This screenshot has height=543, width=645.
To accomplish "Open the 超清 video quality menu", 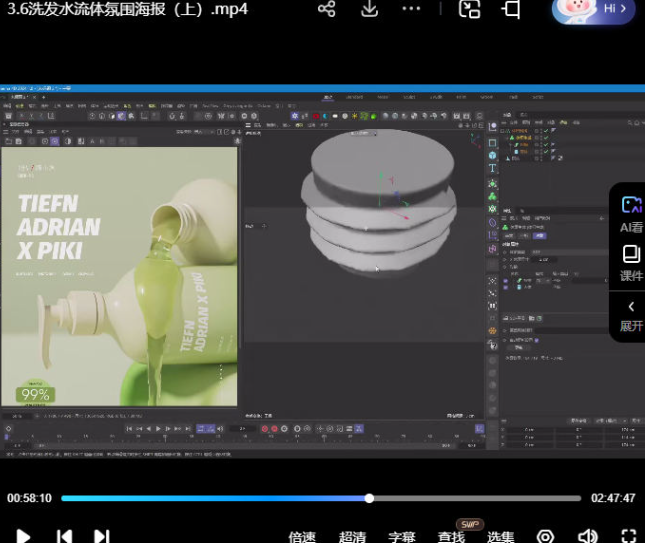I will pyautogui.click(x=352, y=537).
